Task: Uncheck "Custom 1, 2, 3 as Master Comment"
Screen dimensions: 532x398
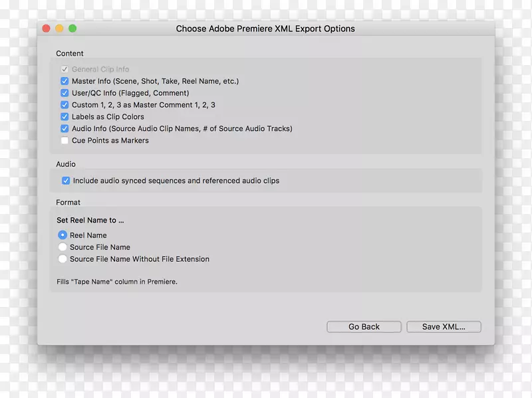Action: (65, 104)
